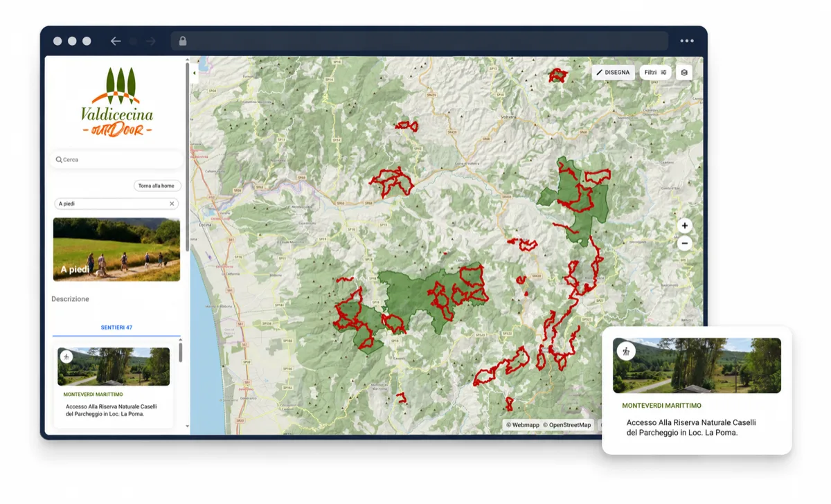
Task: Click the sidebar trail thumbnail image
Action: (x=114, y=366)
